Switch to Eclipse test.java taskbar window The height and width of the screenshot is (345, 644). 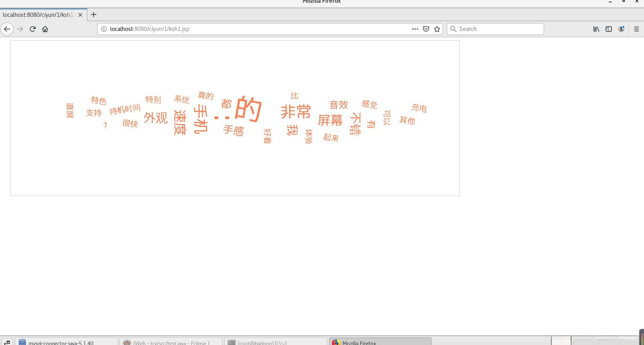click(171, 342)
